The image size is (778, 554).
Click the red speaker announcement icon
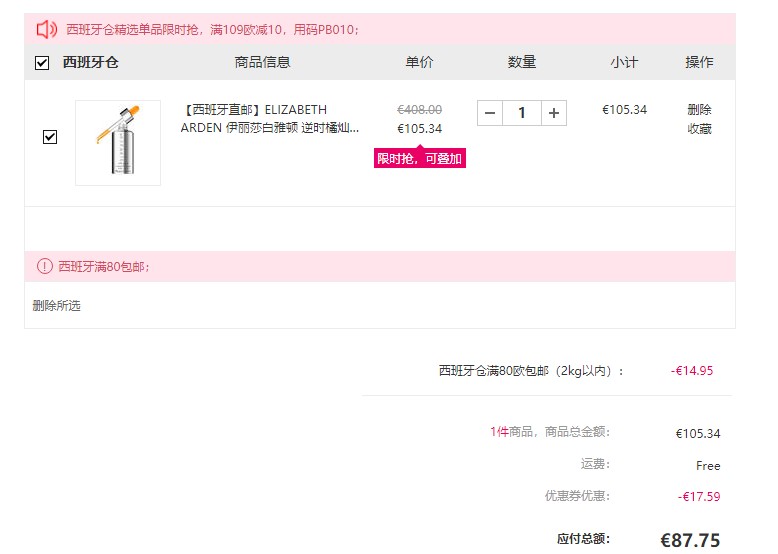click(x=47, y=29)
